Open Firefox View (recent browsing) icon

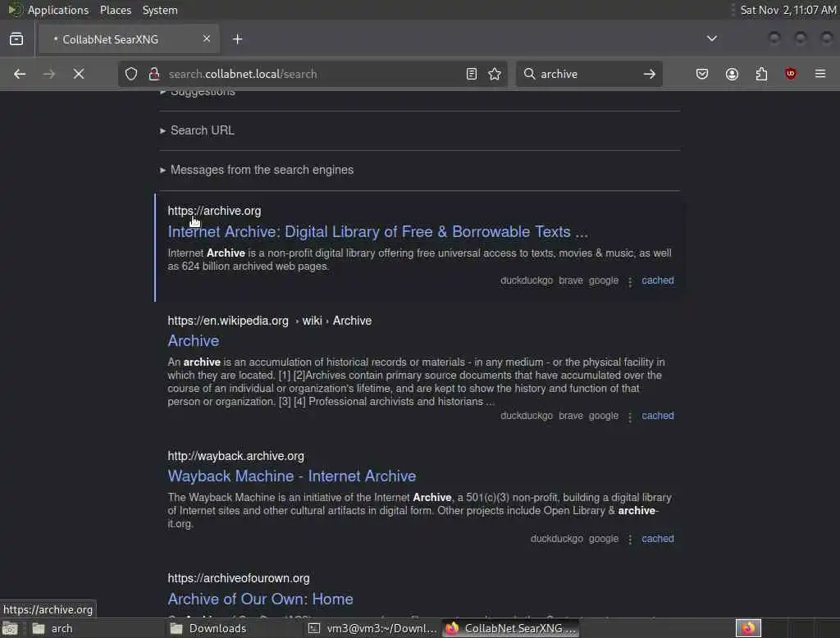(x=16, y=39)
